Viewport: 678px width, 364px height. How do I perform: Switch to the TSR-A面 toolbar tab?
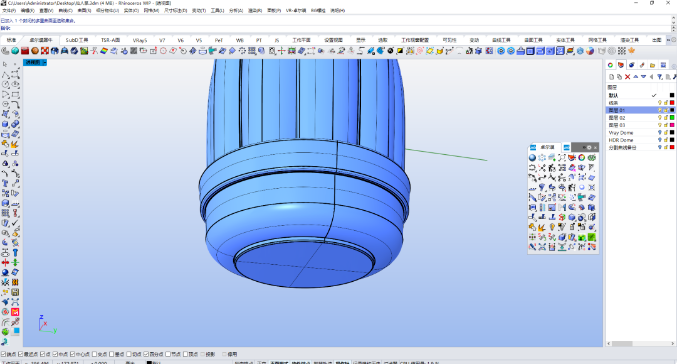tap(110, 40)
